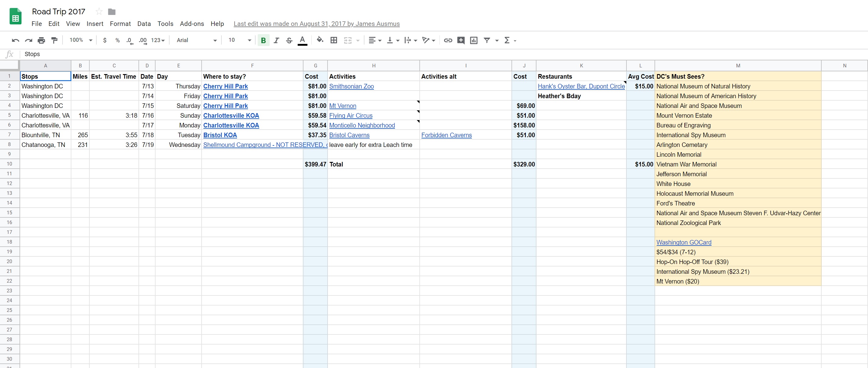Screen dimensions: 868x368
Task: Open the Add-ons menu
Action: (x=192, y=23)
